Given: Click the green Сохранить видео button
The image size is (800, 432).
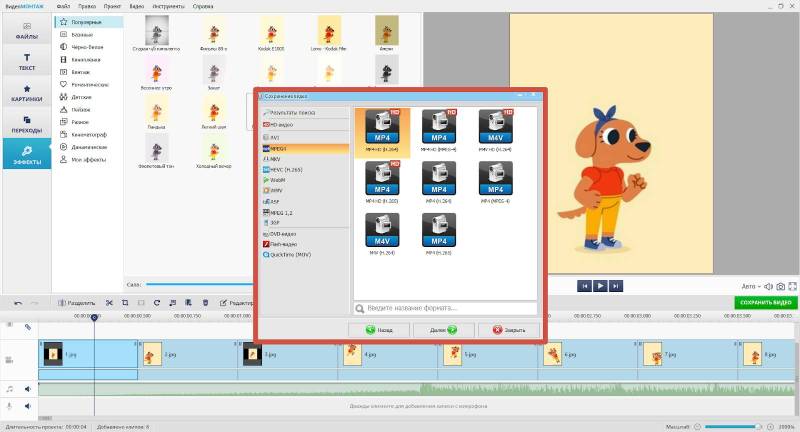Looking at the screenshot, I should tap(765, 302).
